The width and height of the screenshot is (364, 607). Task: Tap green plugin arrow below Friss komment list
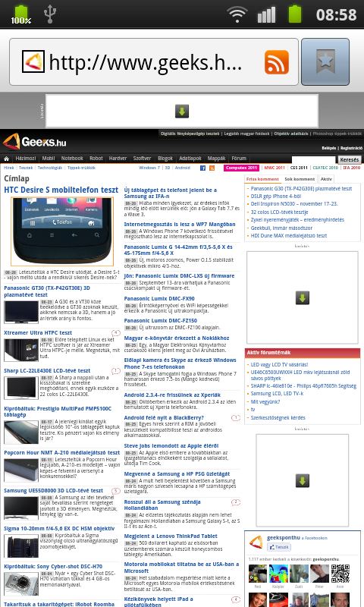coord(303,297)
